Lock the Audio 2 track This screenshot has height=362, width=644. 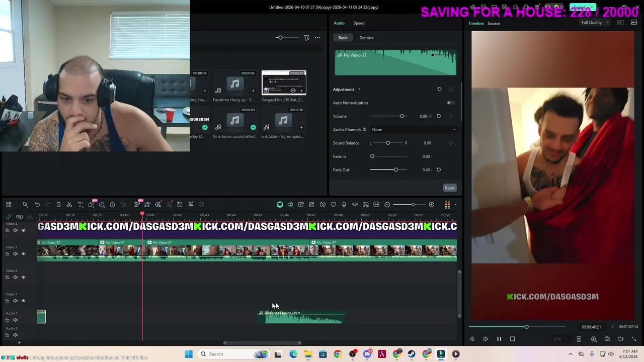[x=7, y=335]
